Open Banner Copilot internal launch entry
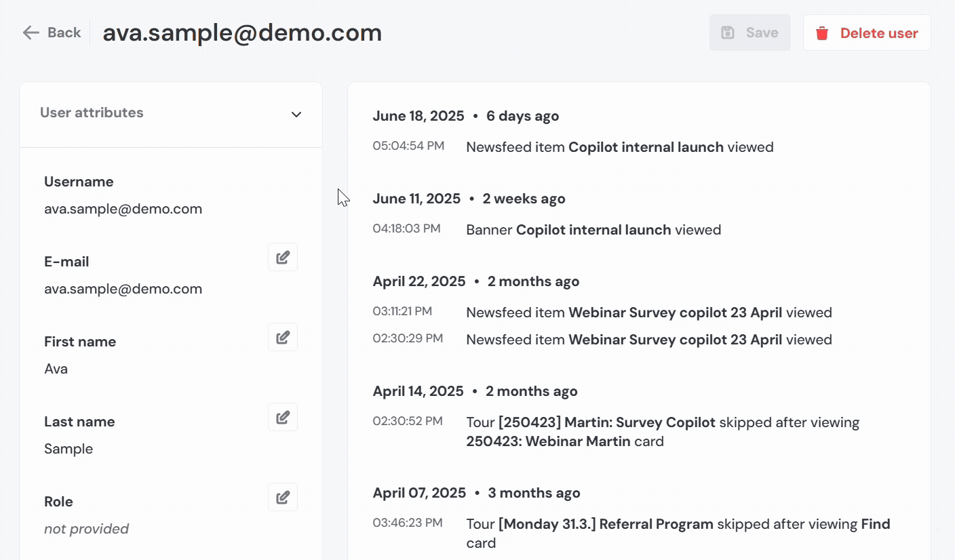 [x=593, y=230]
